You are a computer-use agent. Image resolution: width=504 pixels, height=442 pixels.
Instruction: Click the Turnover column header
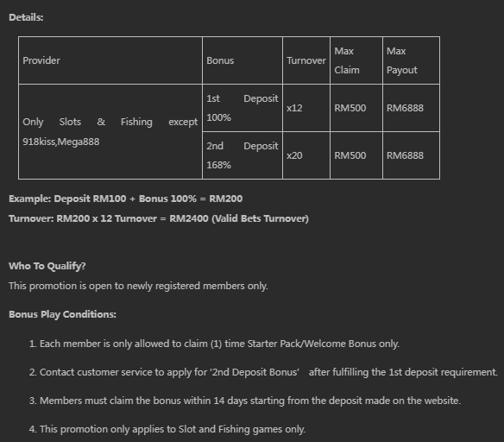click(x=306, y=60)
